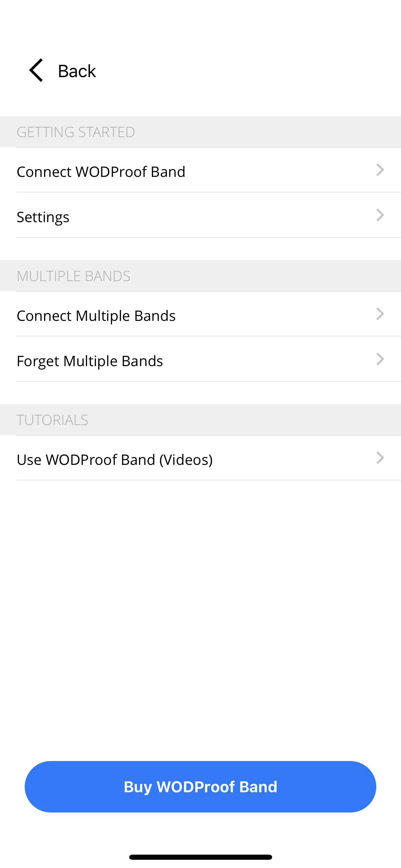Tap the back arrow icon
Viewport: 401px width, 868px height.
point(36,70)
